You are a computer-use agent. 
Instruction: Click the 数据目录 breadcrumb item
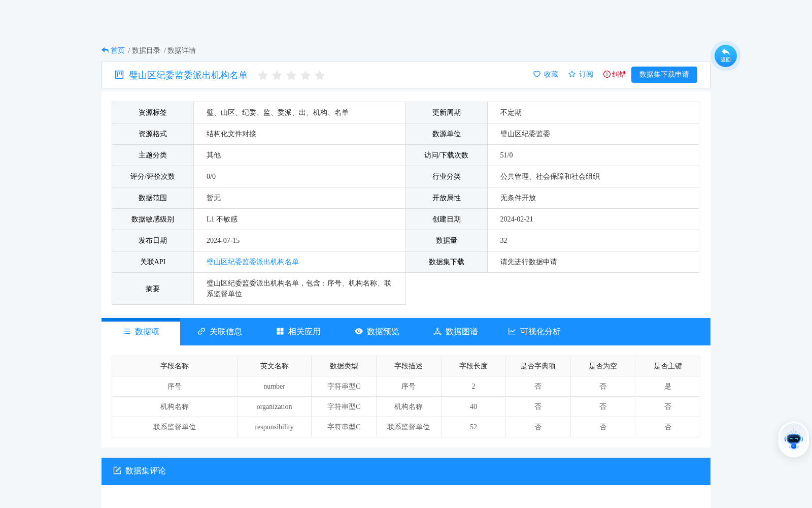click(x=146, y=50)
